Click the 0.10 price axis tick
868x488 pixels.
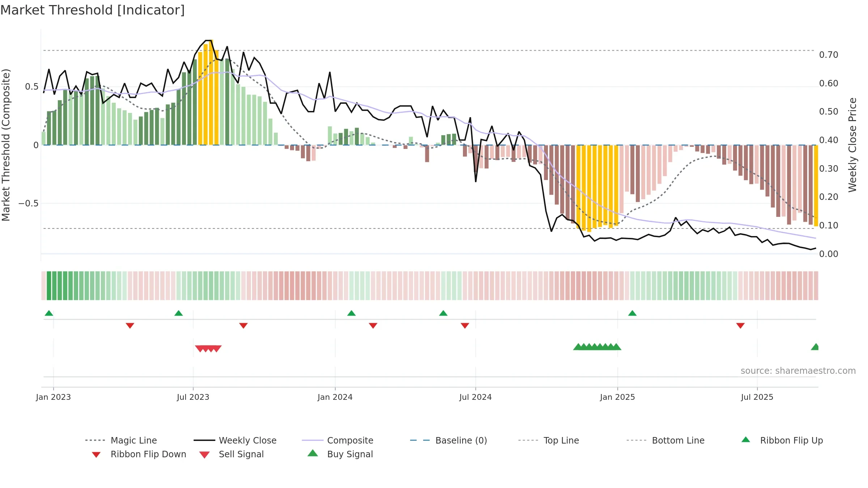click(x=829, y=226)
